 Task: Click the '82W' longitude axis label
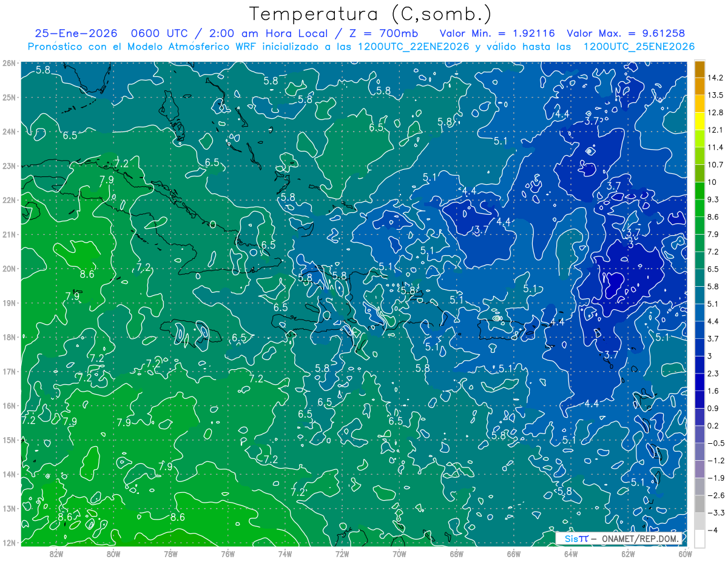(56, 554)
